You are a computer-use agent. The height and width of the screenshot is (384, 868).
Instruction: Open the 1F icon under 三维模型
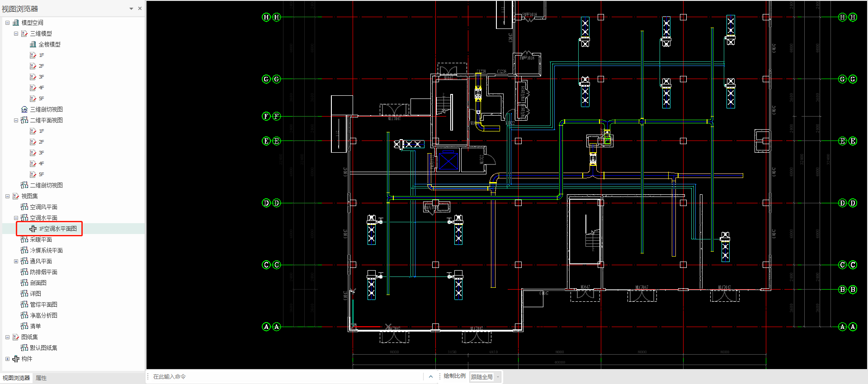coord(33,55)
